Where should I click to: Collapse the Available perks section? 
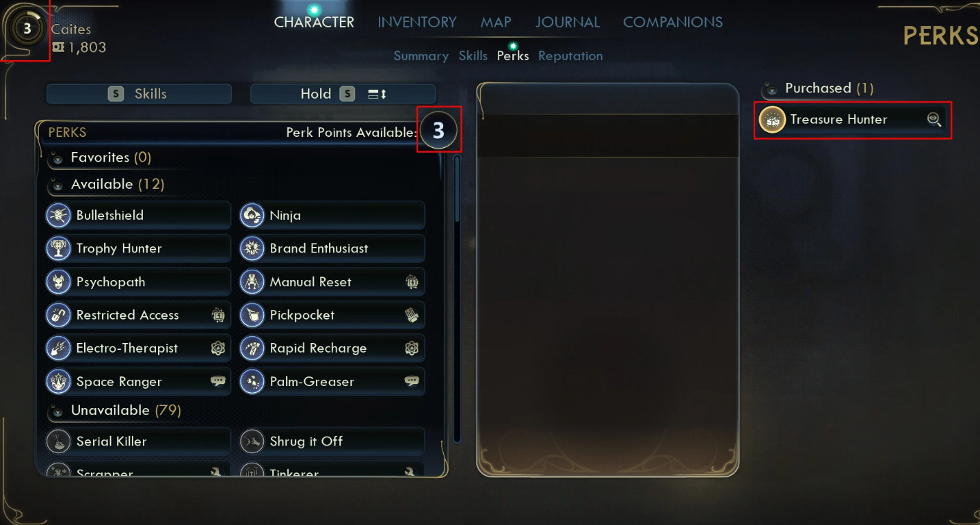pos(57,185)
